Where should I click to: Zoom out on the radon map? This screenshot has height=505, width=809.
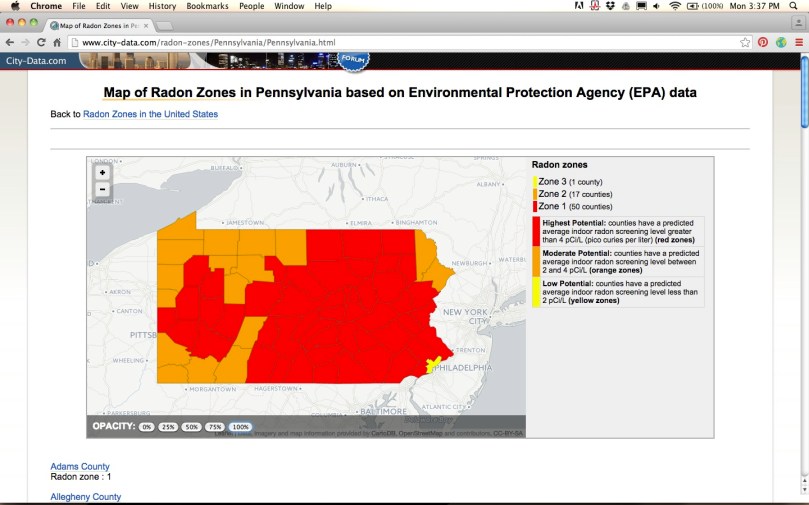[x=102, y=189]
